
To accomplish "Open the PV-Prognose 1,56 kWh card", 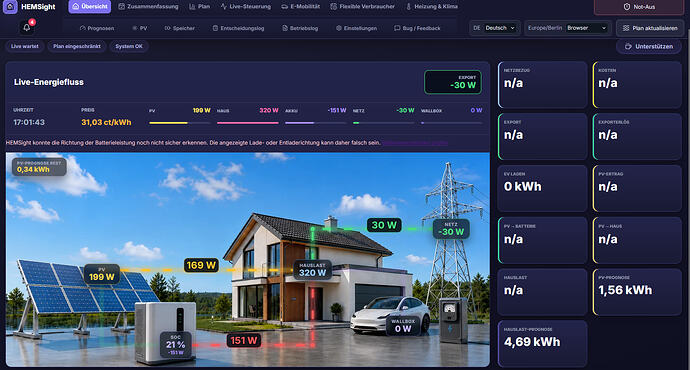I will [x=637, y=292].
